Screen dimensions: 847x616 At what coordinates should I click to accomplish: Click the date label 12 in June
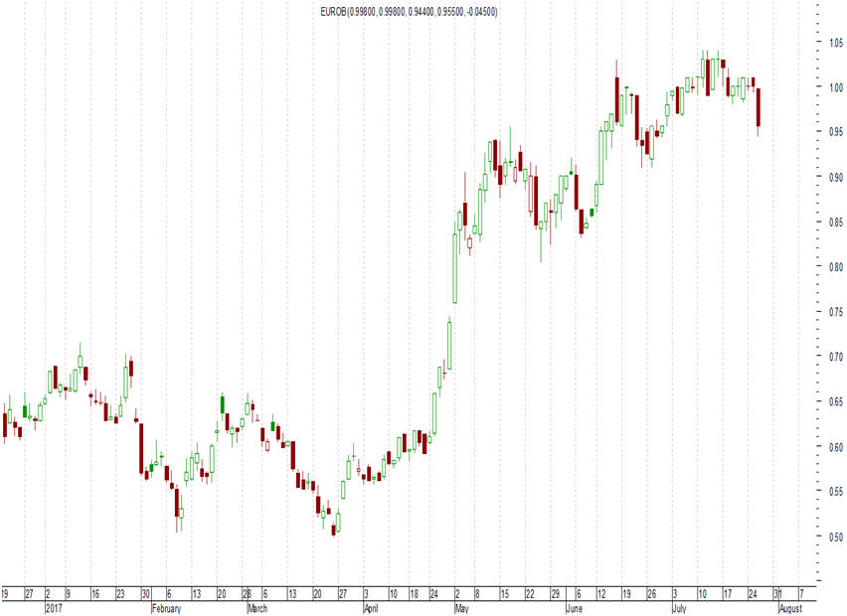click(x=601, y=594)
